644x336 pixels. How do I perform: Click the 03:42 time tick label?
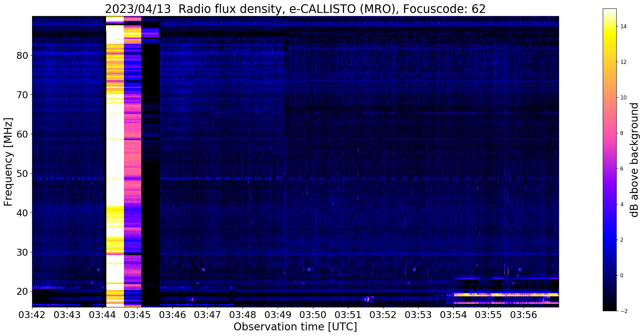point(32,315)
